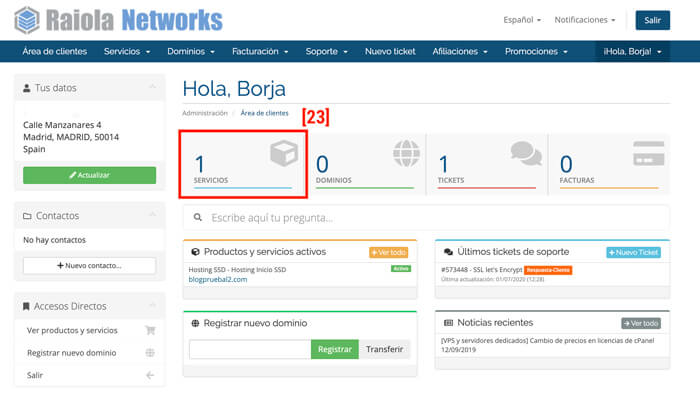Viewport: 700px width, 401px height.
Task: Expand the Servicios menu
Action: click(127, 51)
